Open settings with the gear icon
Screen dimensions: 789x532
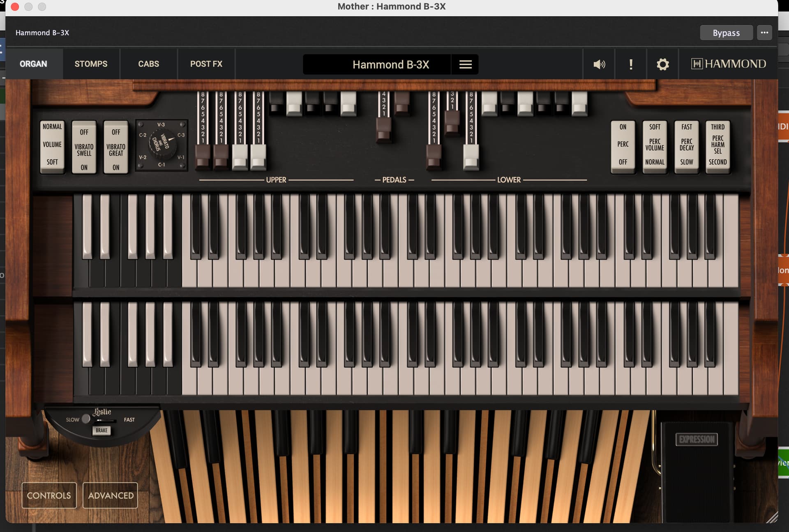(x=662, y=64)
